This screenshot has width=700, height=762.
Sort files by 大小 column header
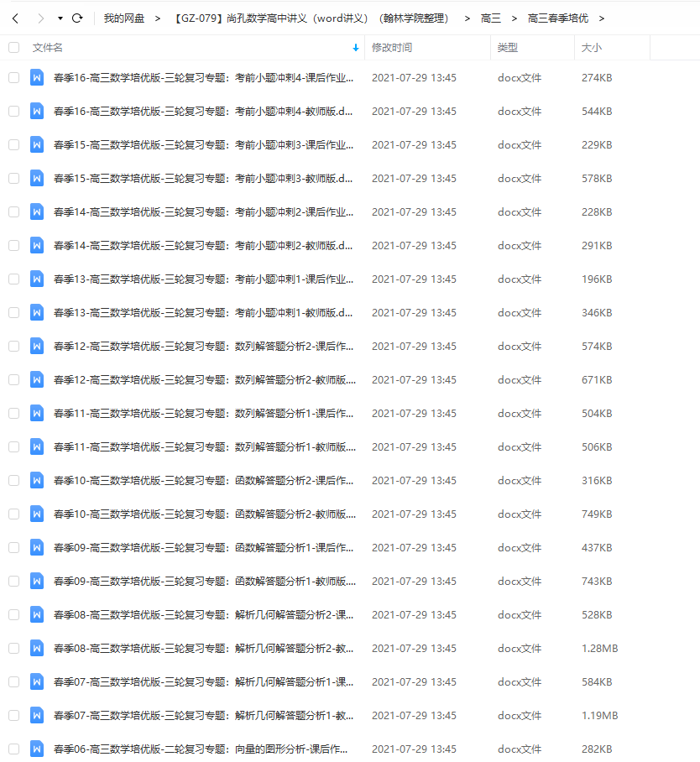pyautogui.click(x=591, y=48)
